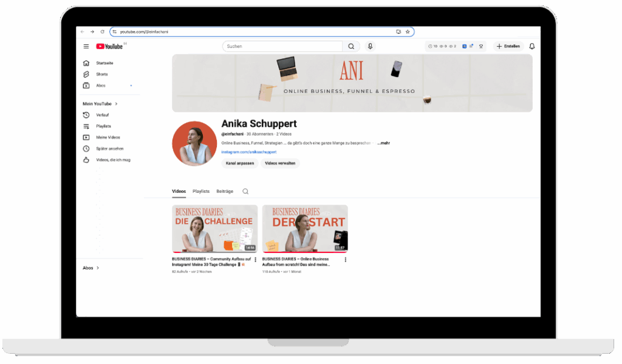Reload the page in browser
Screen dimensions: 622x364
pyautogui.click(x=102, y=32)
